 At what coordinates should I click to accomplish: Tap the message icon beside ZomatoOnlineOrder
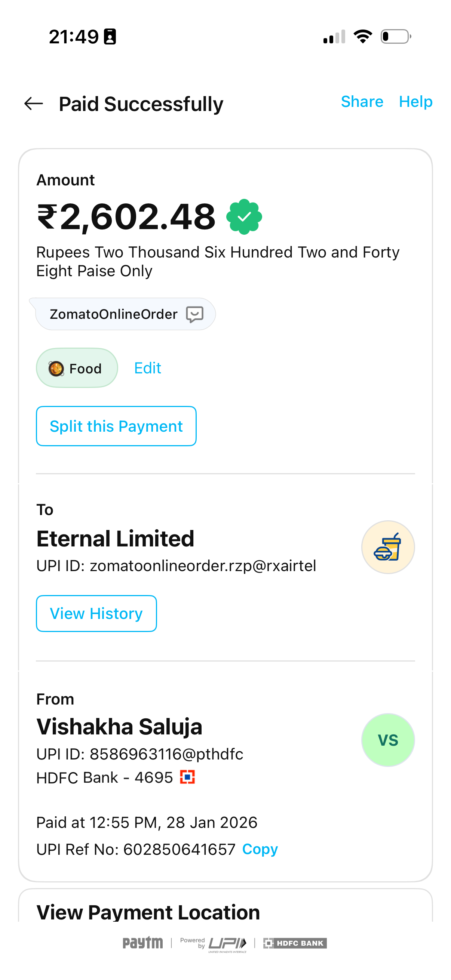(x=194, y=314)
